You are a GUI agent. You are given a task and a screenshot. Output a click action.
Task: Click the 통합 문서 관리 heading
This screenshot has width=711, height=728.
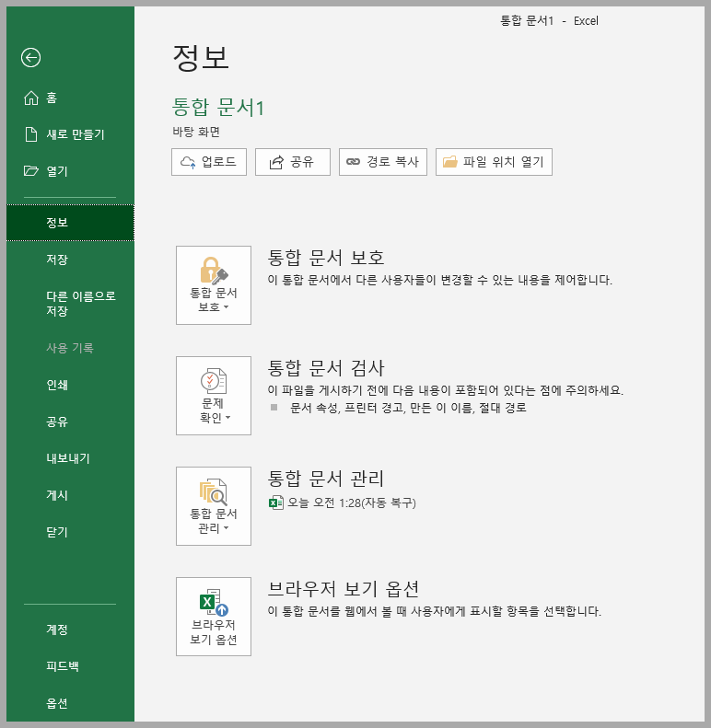[326, 479]
